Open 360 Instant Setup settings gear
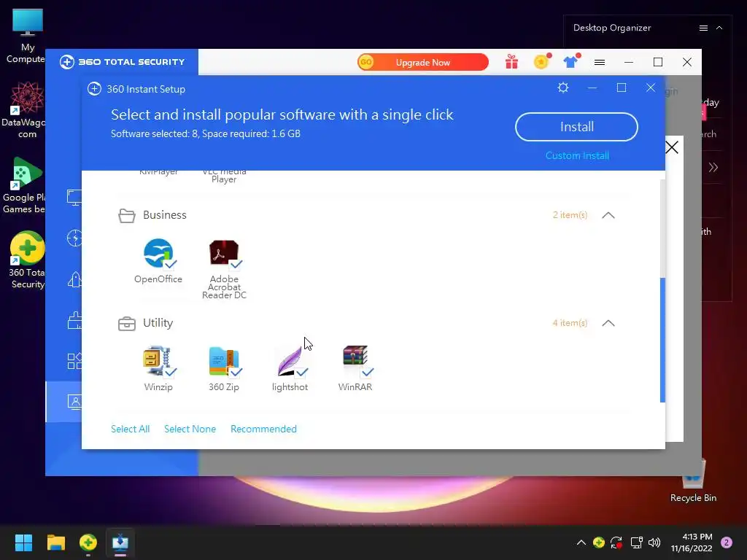Screen dimensions: 747x560 [x=563, y=87]
